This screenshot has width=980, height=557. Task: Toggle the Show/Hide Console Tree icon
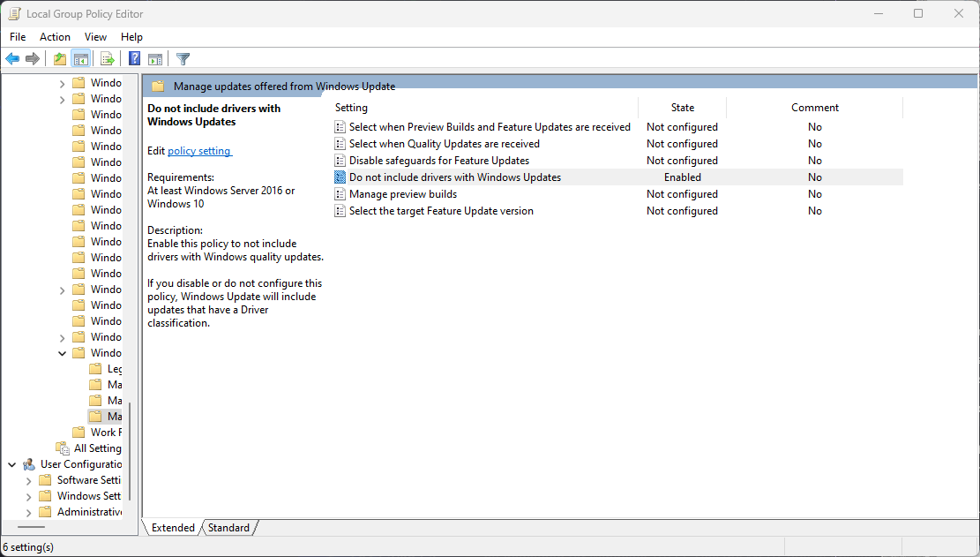(x=80, y=59)
